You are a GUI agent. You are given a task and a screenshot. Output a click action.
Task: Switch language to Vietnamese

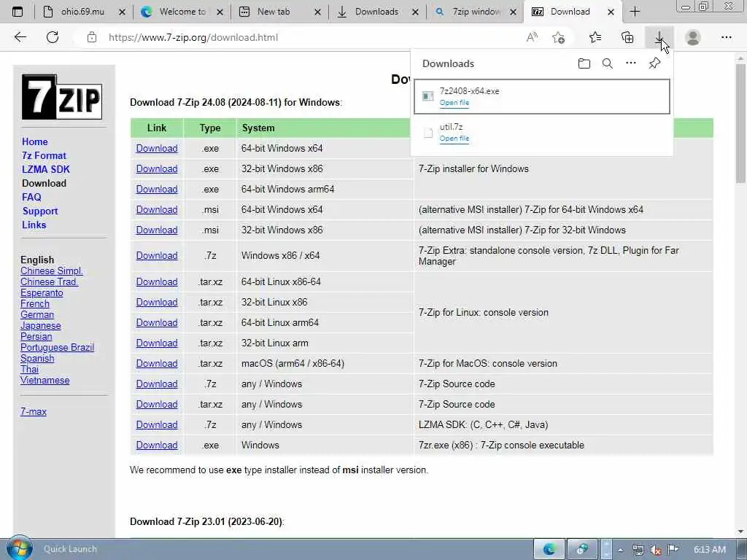point(44,380)
